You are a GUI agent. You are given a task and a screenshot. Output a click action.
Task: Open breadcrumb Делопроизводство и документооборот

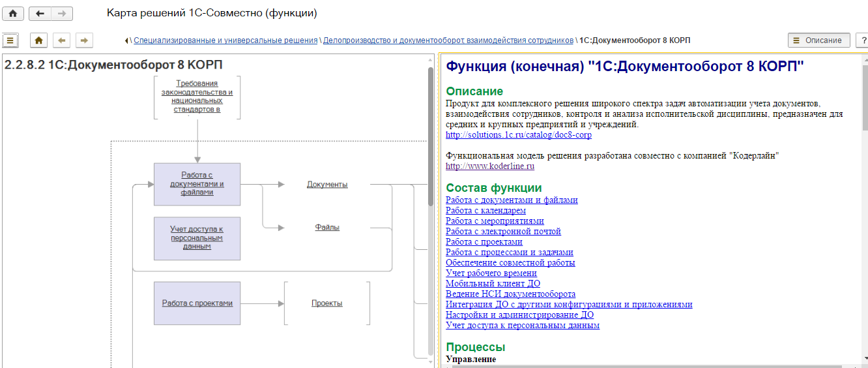(448, 40)
